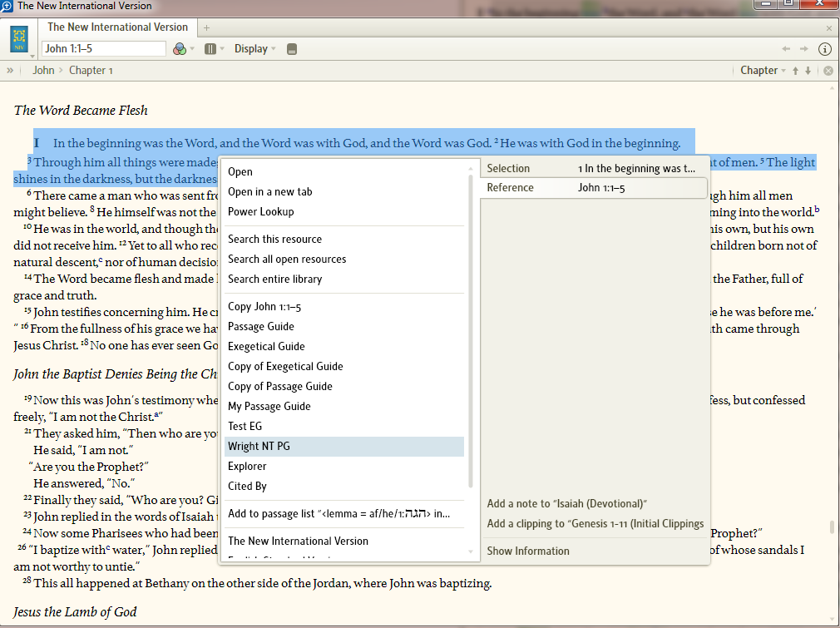This screenshot has width=840, height=628.
Task: Select Search all open resources
Action: [x=344, y=259]
